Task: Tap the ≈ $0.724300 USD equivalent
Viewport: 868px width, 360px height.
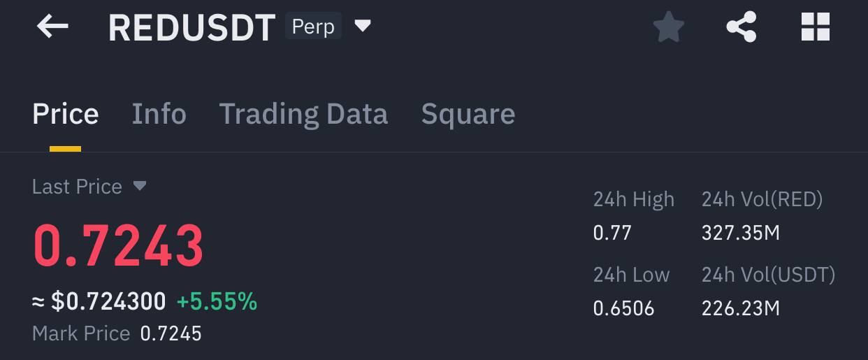Action: click(99, 302)
